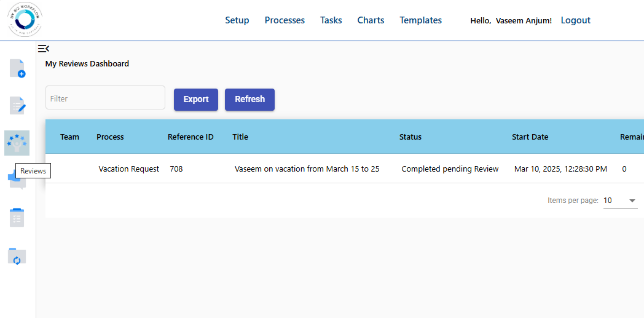Image resolution: width=644 pixels, height=318 pixels.
Task: Click the Mar 10, 2025 start date cell
Action: coord(560,169)
